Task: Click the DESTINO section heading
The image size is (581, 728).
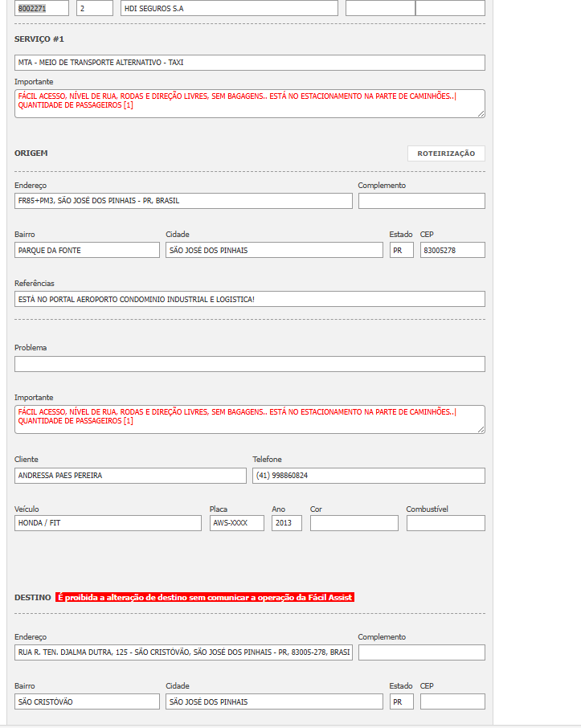Action: click(x=32, y=598)
